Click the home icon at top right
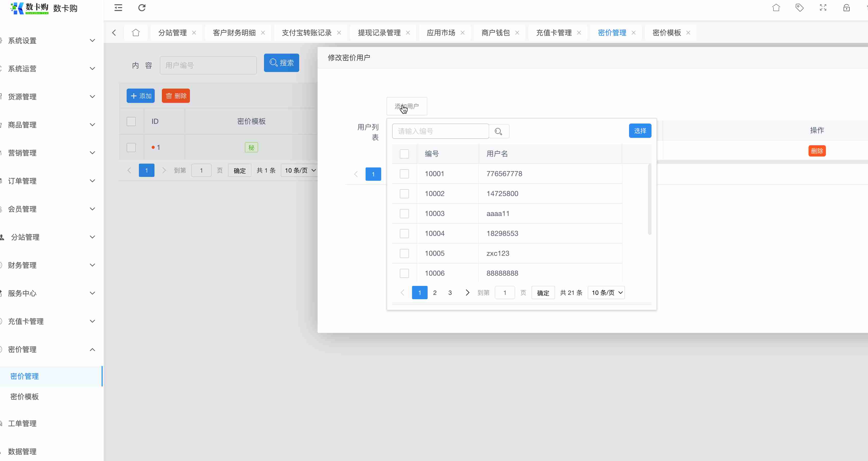The height and width of the screenshot is (461, 868). point(776,8)
